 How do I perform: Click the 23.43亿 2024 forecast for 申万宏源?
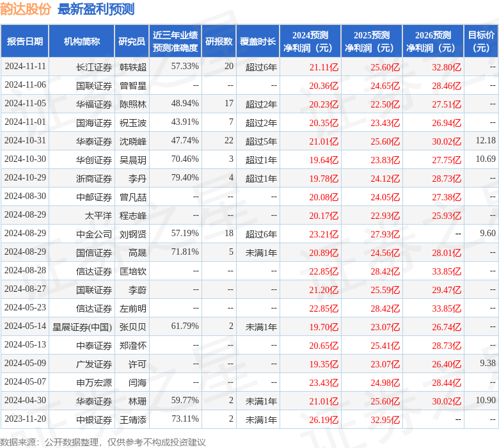[324, 383]
